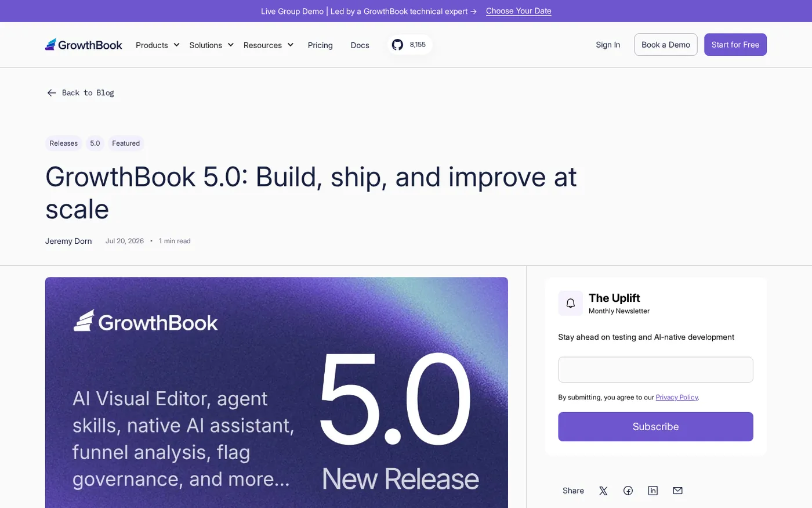This screenshot has width=812, height=508.
Task: Share the post on X
Action: coord(603,491)
